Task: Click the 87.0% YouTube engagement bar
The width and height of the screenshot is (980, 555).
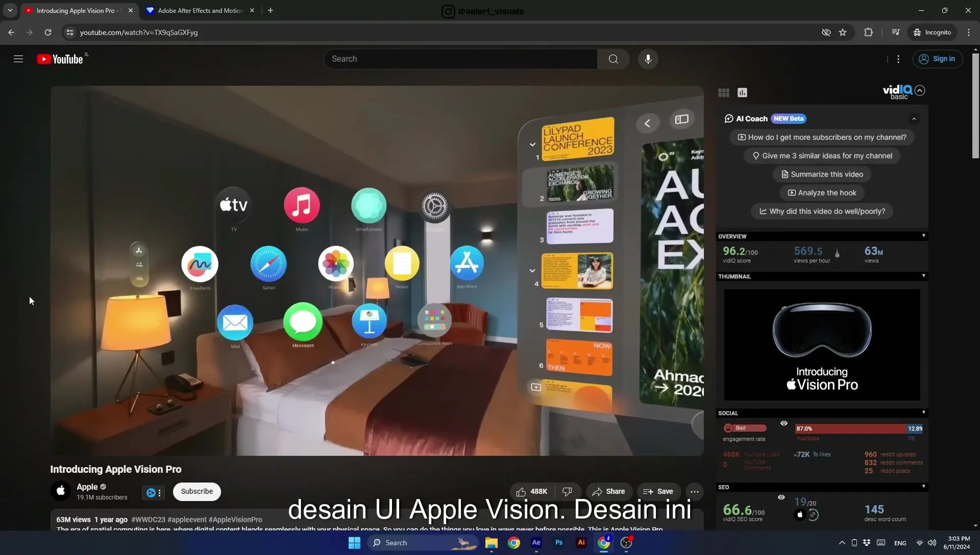Action: point(851,428)
